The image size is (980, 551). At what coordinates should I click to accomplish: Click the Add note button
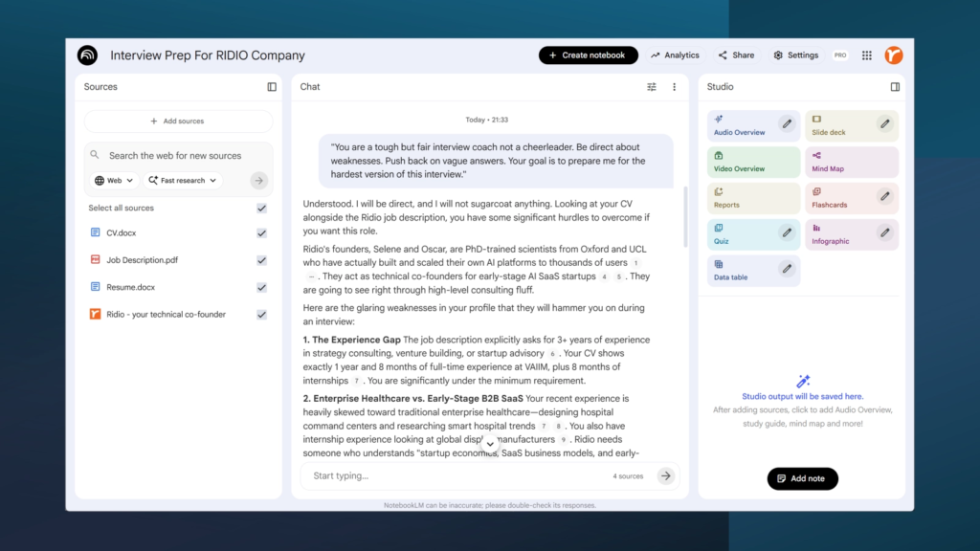coord(802,478)
